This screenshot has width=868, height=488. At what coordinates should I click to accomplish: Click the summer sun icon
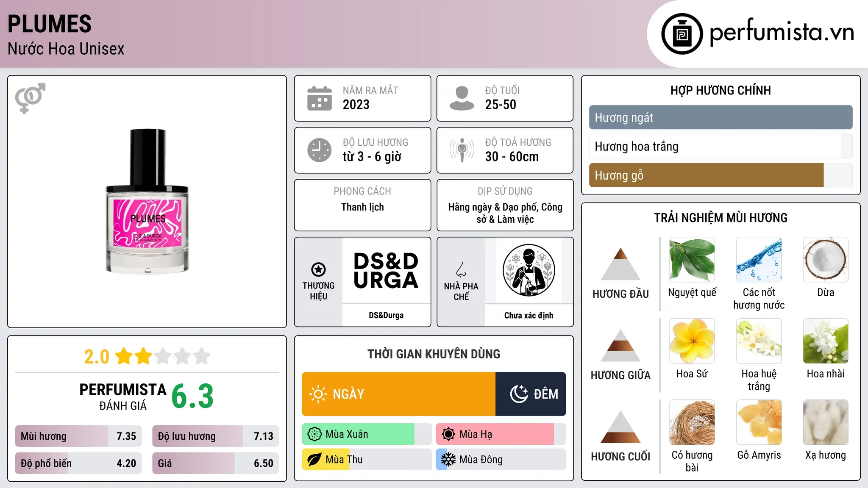coord(448,434)
